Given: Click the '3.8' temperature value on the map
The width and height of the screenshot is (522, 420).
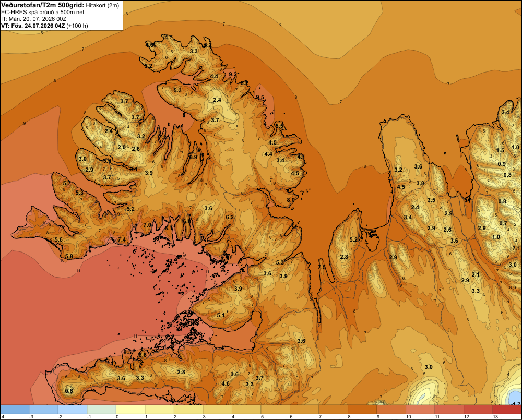Looking at the screenshot, I should point(420,183).
